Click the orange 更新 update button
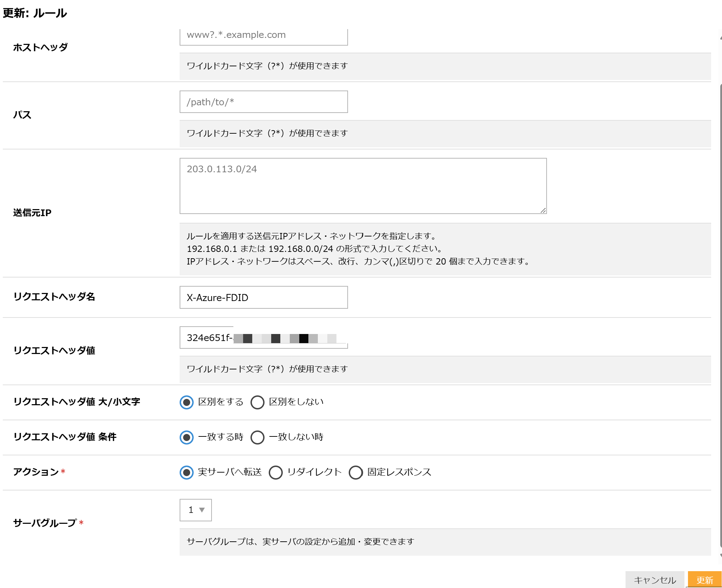Image resolution: width=722 pixels, height=588 pixels. (x=704, y=580)
